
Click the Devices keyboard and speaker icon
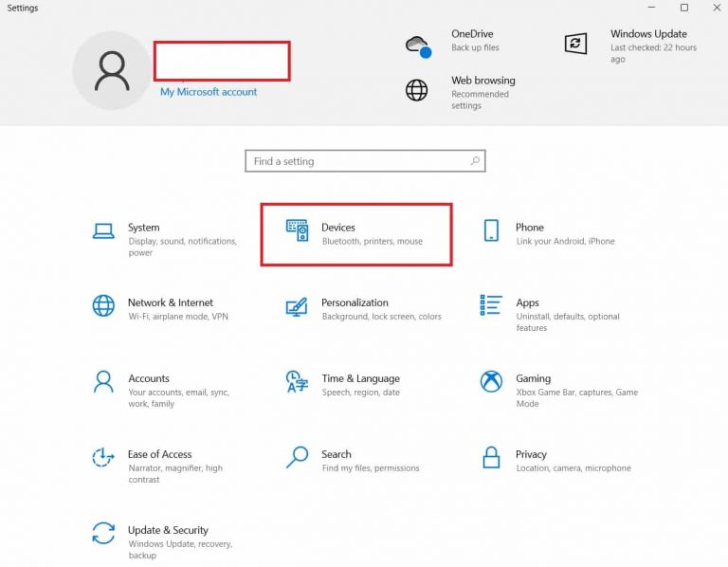pos(297,231)
